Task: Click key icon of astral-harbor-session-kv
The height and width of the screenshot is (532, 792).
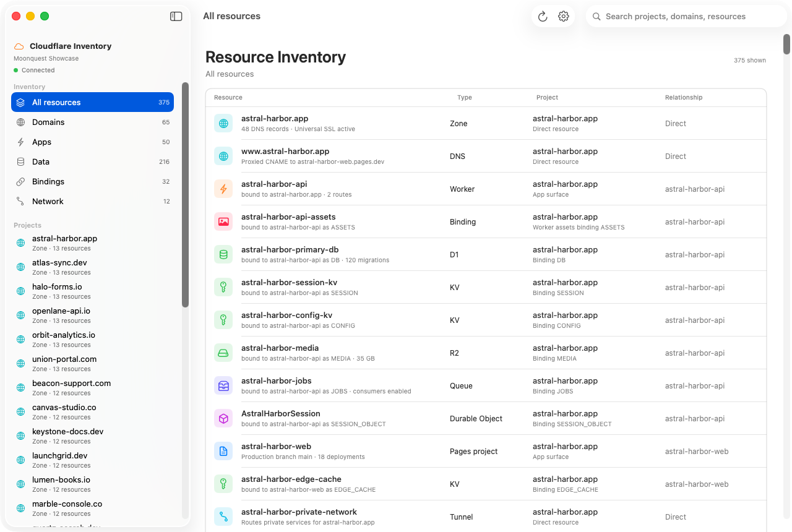Action: pos(223,287)
